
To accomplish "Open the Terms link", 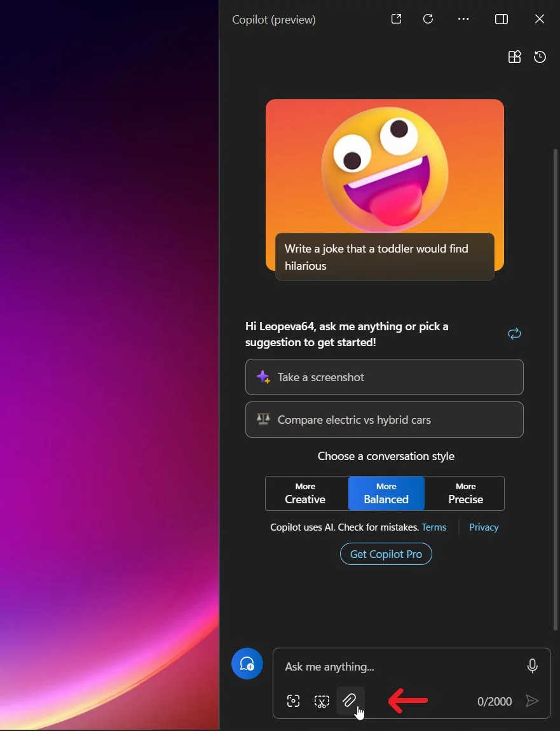I will click(x=434, y=527).
